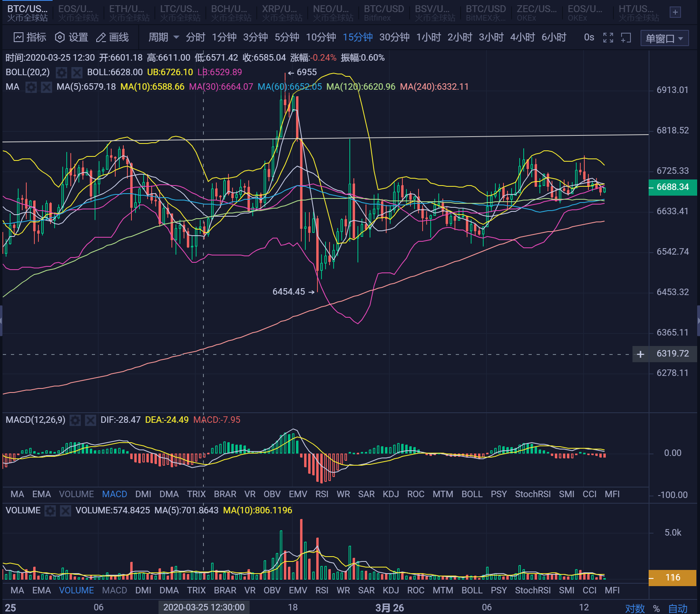Image resolution: width=700 pixels, height=614 pixels.
Task: Select the HT/US... chart tab
Action: pos(639,13)
